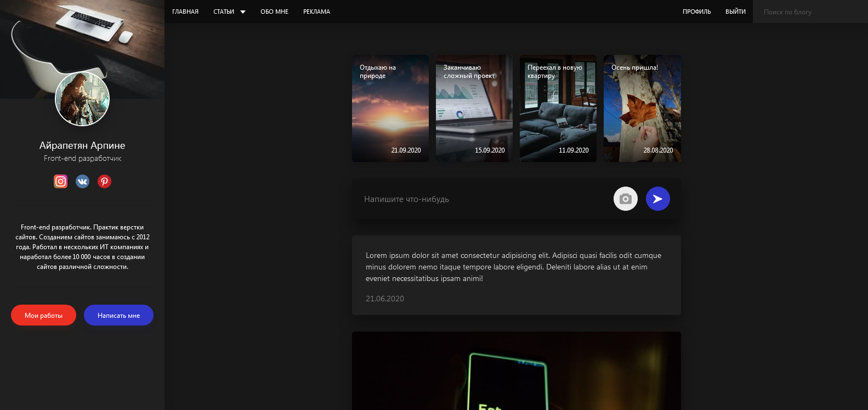868x410 pixels.
Task: Click the VK social network icon
Action: (x=82, y=181)
